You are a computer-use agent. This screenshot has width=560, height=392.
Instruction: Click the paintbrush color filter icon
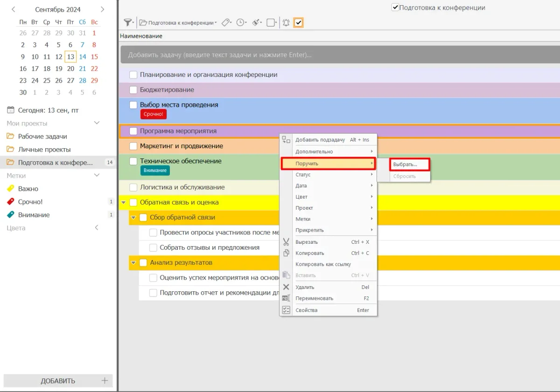256,22
